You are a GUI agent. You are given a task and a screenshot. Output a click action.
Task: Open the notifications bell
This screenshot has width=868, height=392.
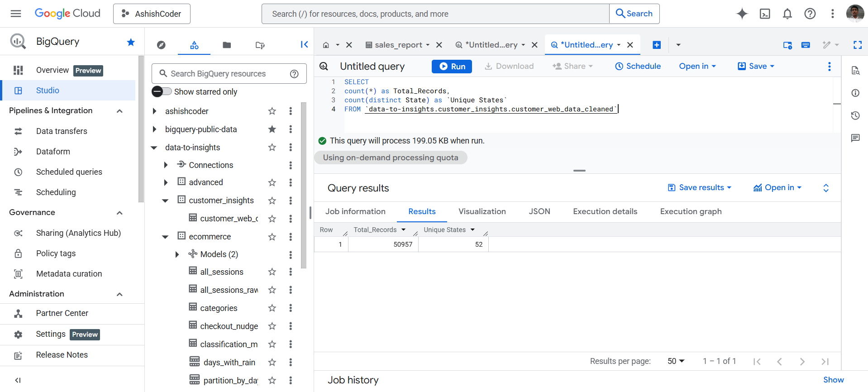pos(787,14)
